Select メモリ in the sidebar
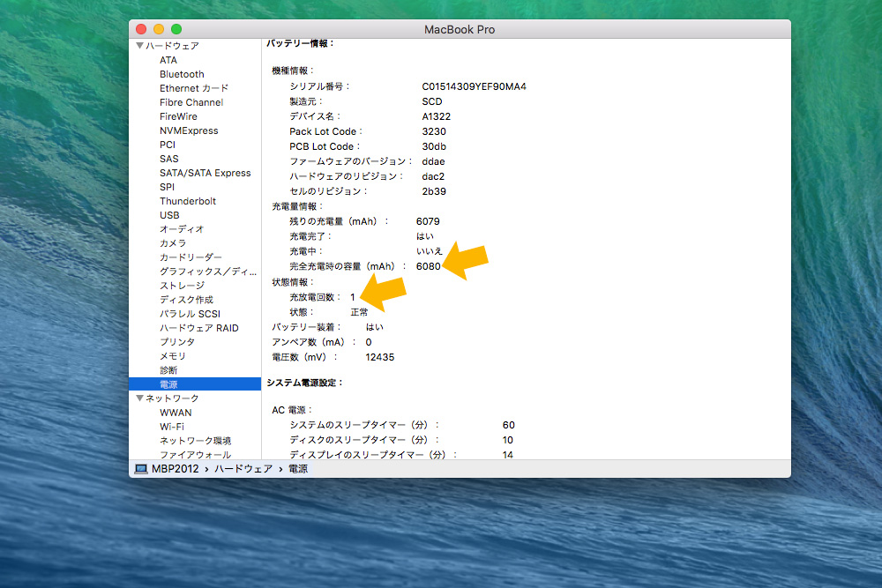The image size is (882, 588). (x=173, y=356)
